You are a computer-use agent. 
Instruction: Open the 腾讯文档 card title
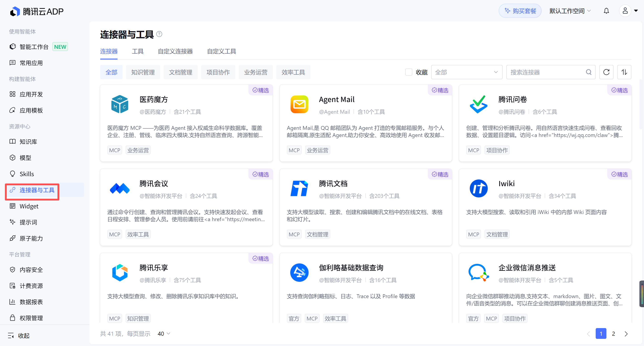click(333, 184)
